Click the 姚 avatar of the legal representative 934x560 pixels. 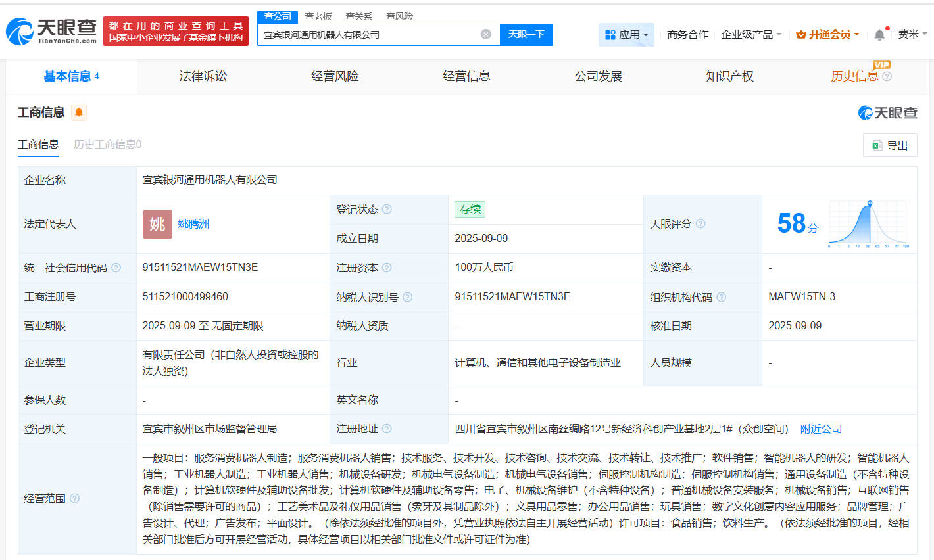coord(157,224)
